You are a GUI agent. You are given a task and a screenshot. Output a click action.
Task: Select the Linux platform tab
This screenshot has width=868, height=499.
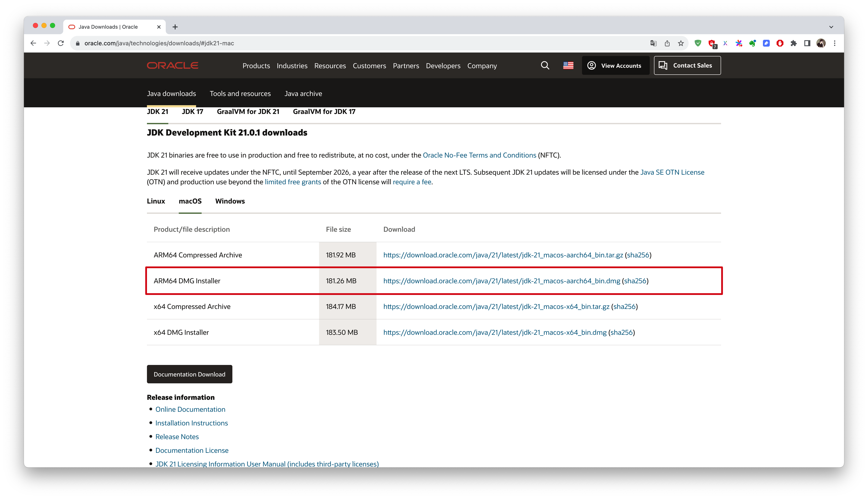click(156, 201)
